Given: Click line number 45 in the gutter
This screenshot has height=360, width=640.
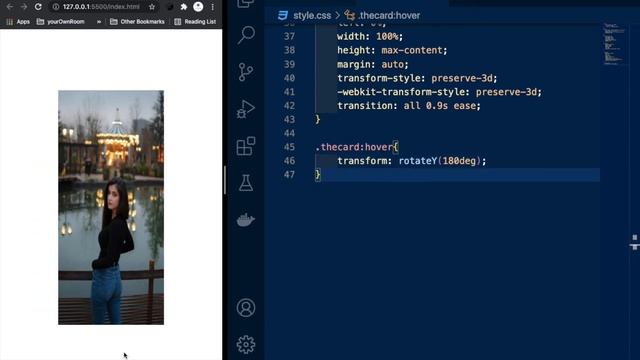Looking at the screenshot, I should [x=289, y=147].
